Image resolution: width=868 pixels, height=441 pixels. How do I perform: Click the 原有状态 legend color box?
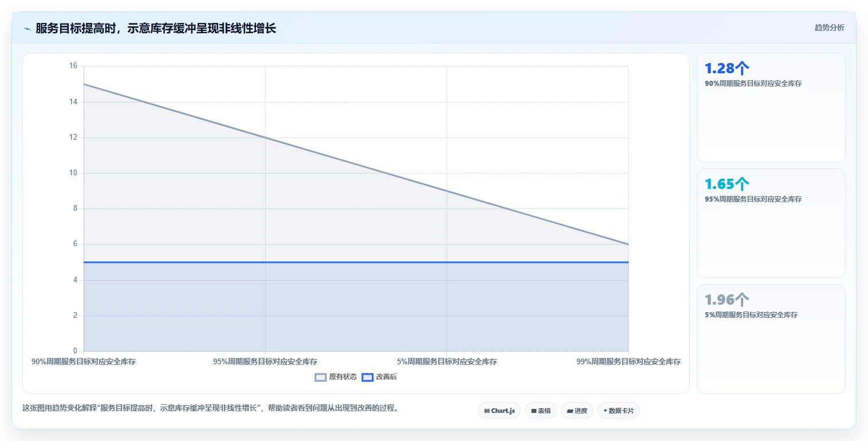point(321,377)
